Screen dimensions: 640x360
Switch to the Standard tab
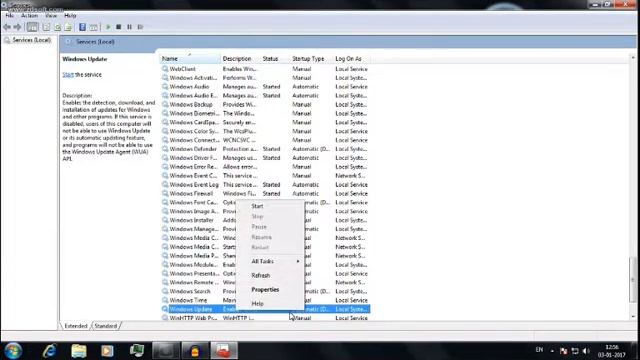106,326
